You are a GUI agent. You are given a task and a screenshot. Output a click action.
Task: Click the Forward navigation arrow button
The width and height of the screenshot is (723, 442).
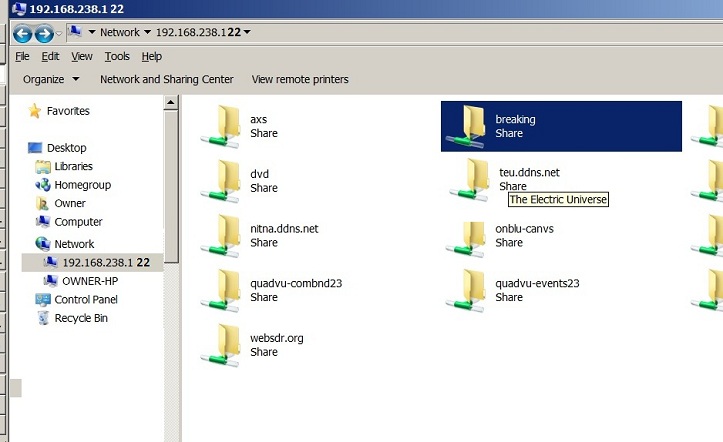(44, 33)
